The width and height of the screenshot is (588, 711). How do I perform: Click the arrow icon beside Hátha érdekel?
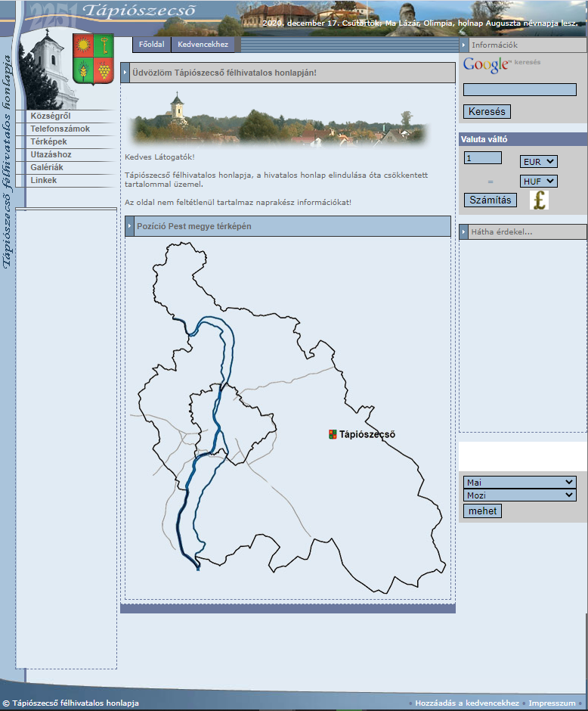pos(464,231)
